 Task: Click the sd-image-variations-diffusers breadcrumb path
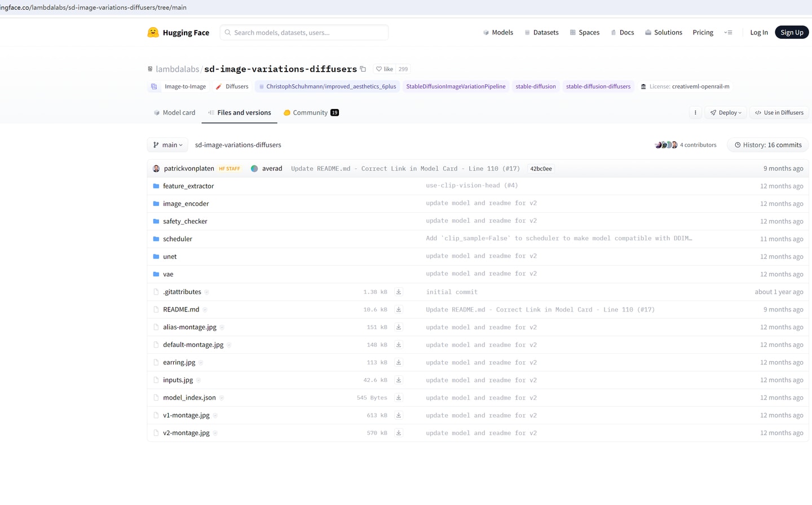pyautogui.click(x=238, y=145)
